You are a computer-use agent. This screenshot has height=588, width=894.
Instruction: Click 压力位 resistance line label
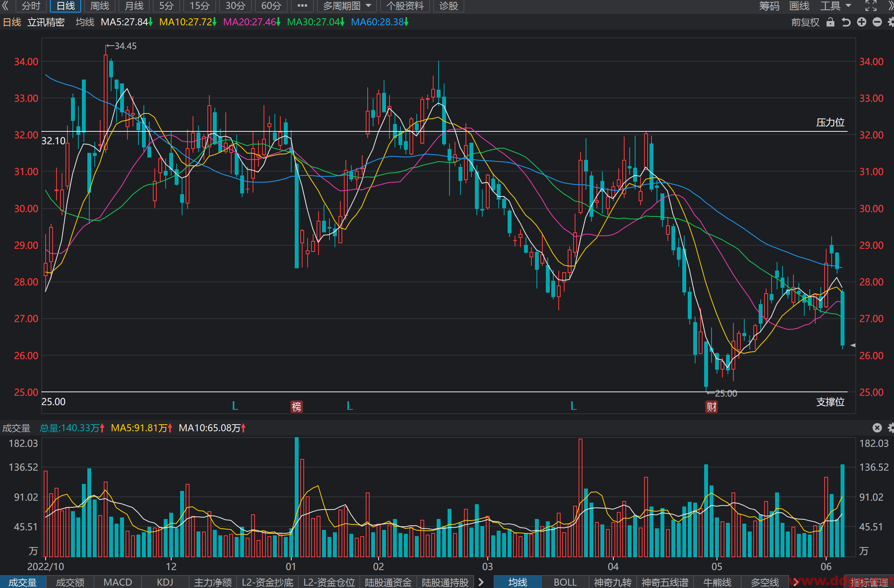click(830, 122)
